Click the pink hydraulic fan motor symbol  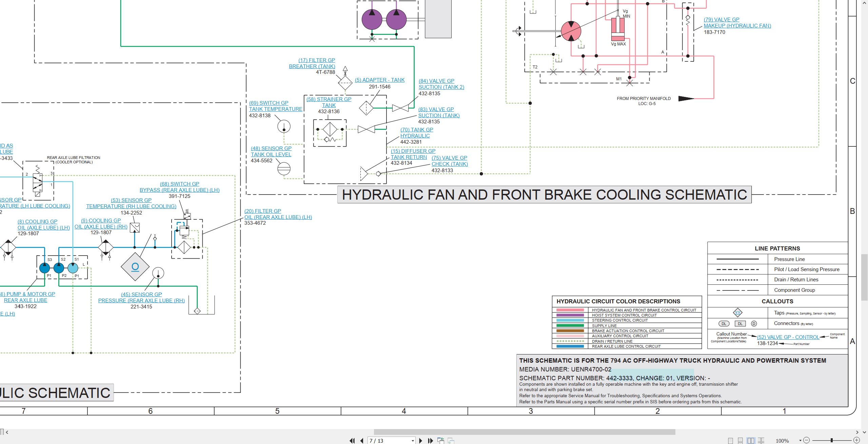(x=571, y=31)
